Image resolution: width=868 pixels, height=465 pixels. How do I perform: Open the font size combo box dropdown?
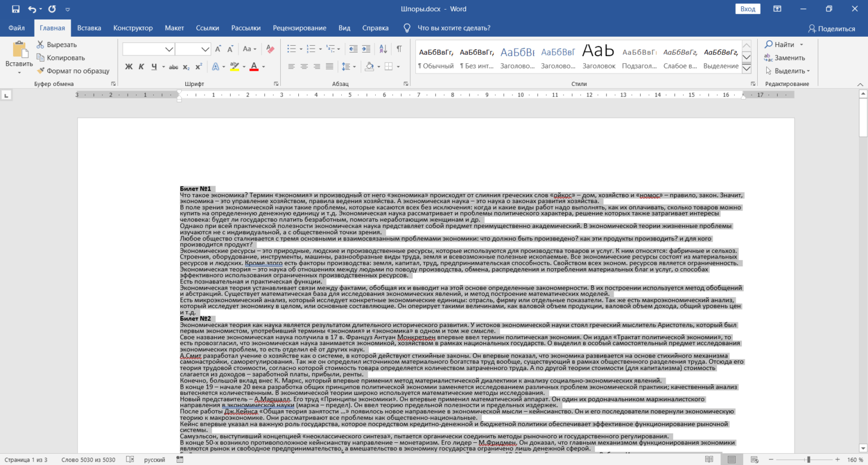click(x=205, y=49)
